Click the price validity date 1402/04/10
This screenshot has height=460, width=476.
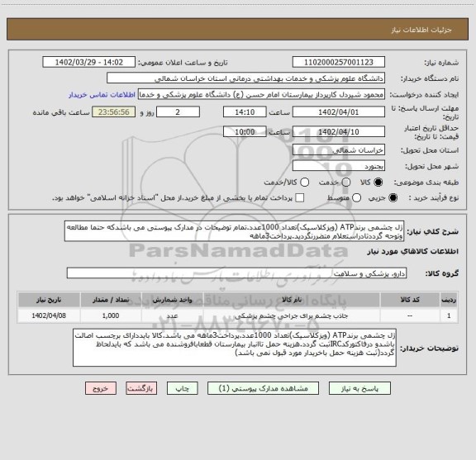click(339, 131)
